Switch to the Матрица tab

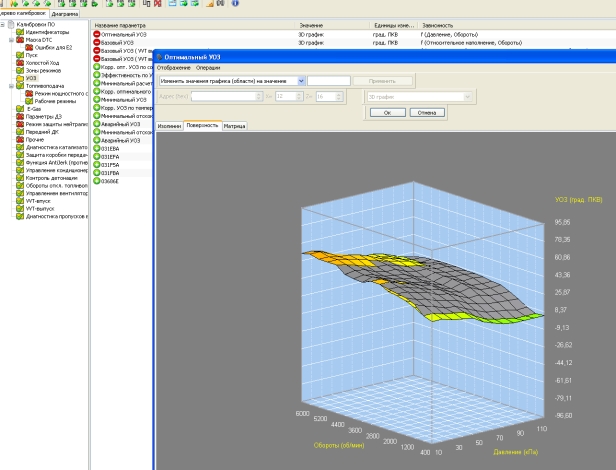coord(235,127)
